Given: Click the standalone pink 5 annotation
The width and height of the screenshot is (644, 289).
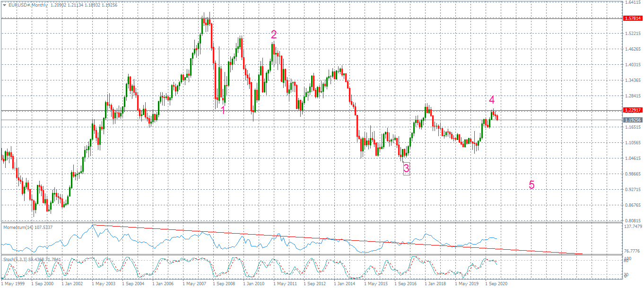Looking at the screenshot, I should (531, 185).
